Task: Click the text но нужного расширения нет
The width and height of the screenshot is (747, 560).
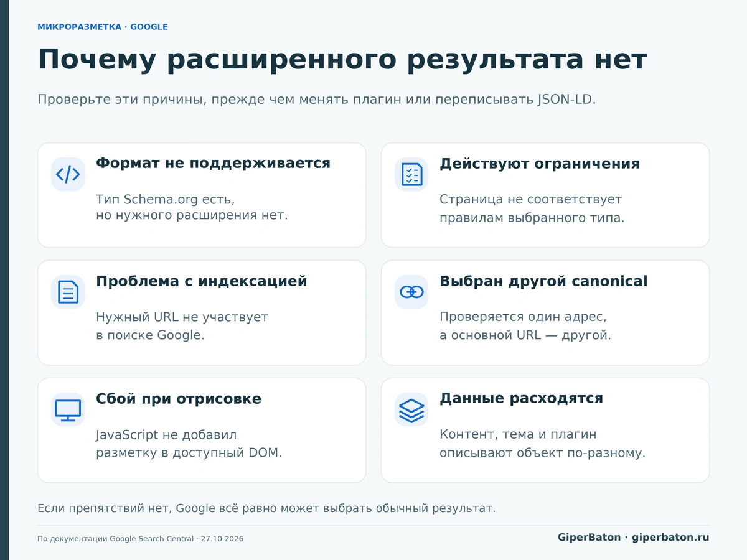Action: (192, 216)
